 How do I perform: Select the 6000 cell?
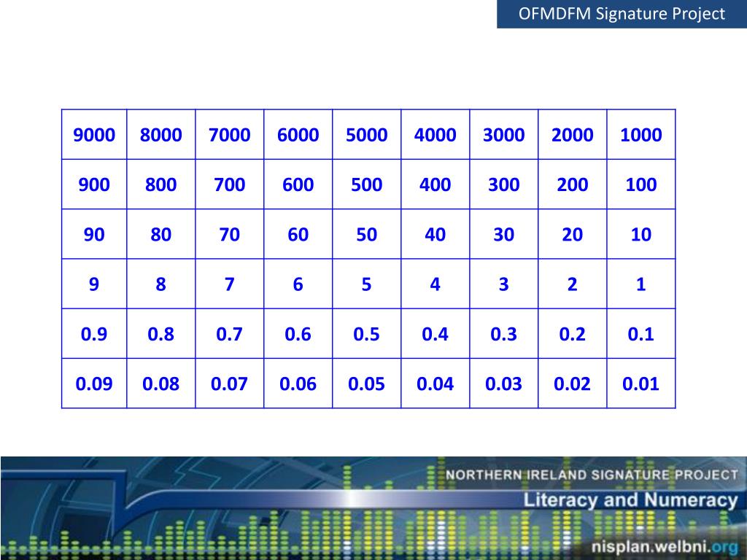pos(298,135)
